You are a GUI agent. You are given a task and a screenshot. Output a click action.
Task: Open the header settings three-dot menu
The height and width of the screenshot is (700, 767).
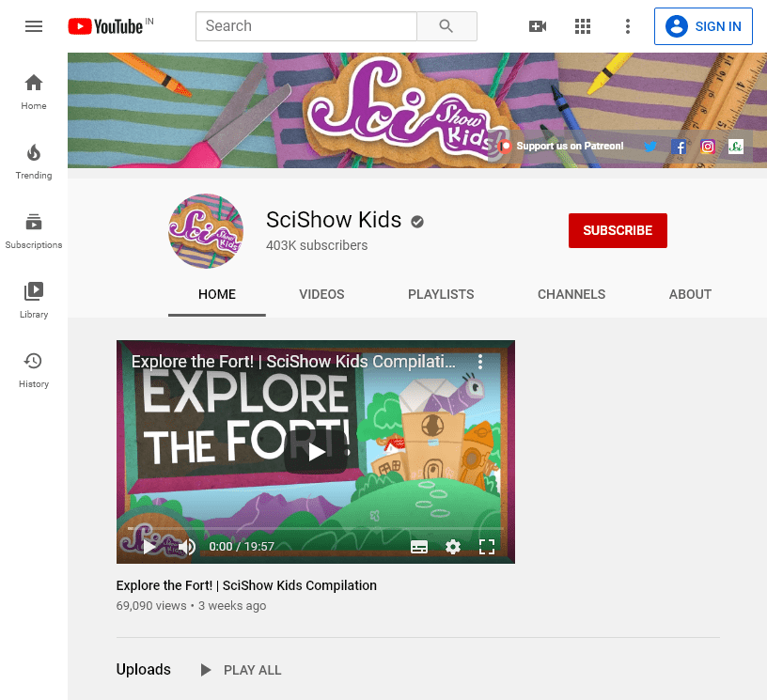pos(628,26)
